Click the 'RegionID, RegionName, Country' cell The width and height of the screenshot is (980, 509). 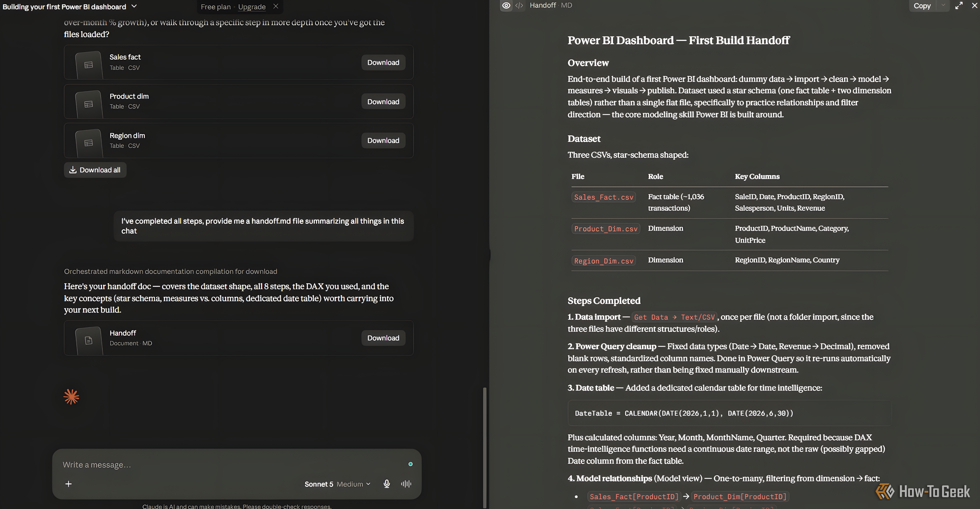[787, 260]
